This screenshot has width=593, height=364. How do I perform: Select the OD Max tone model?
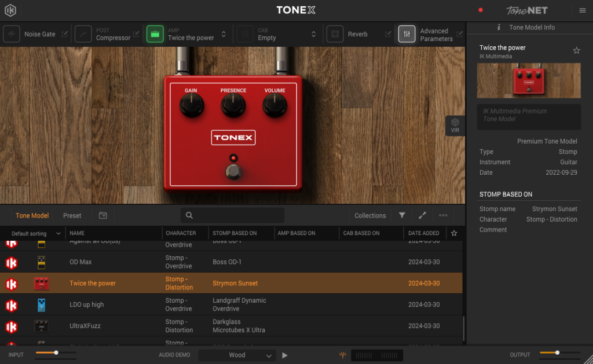coord(80,262)
